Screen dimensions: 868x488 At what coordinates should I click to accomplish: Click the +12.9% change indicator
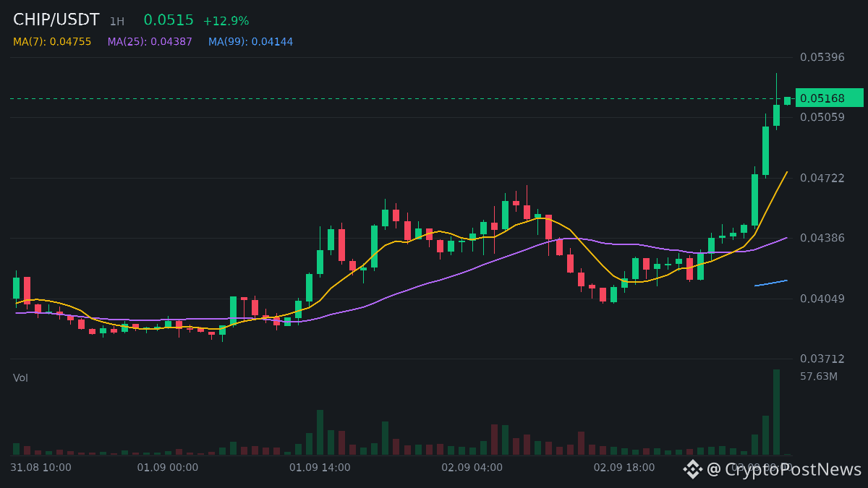click(226, 21)
